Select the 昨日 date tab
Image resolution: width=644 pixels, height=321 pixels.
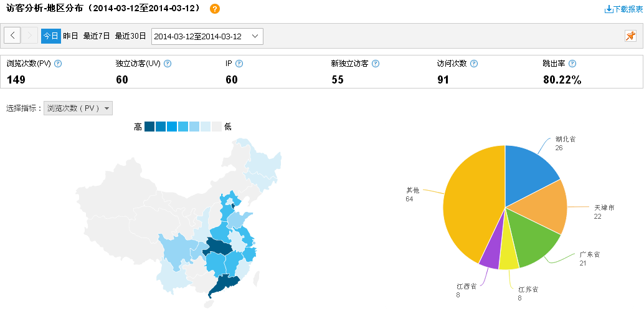click(70, 36)
